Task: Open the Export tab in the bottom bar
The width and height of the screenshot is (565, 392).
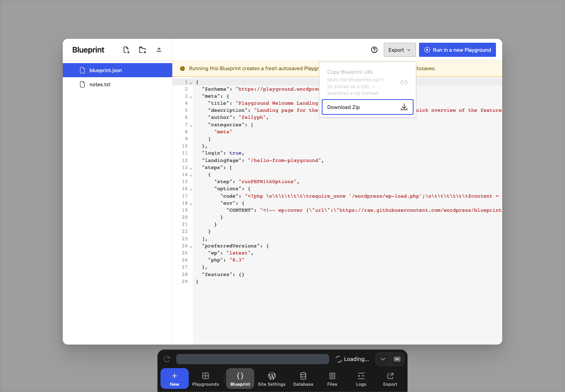Action: tap(390, 379)
